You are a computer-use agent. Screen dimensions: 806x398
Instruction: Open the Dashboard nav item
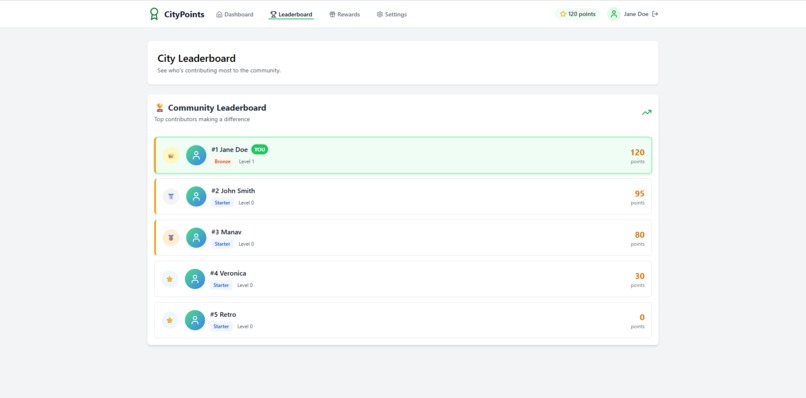click(x=234, y=14)
